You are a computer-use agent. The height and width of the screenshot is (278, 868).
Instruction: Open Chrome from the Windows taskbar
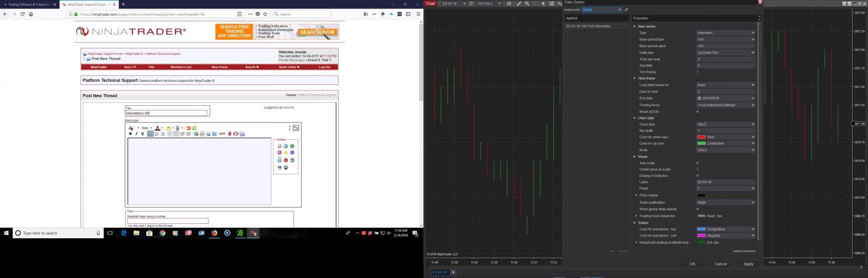[x=162, y=233]
